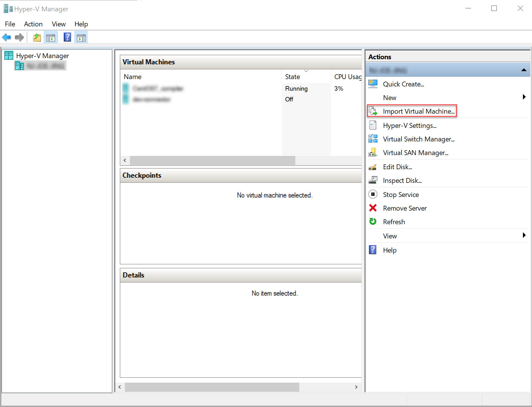Open the Virtual SAN Manager

tap(416, 152)
